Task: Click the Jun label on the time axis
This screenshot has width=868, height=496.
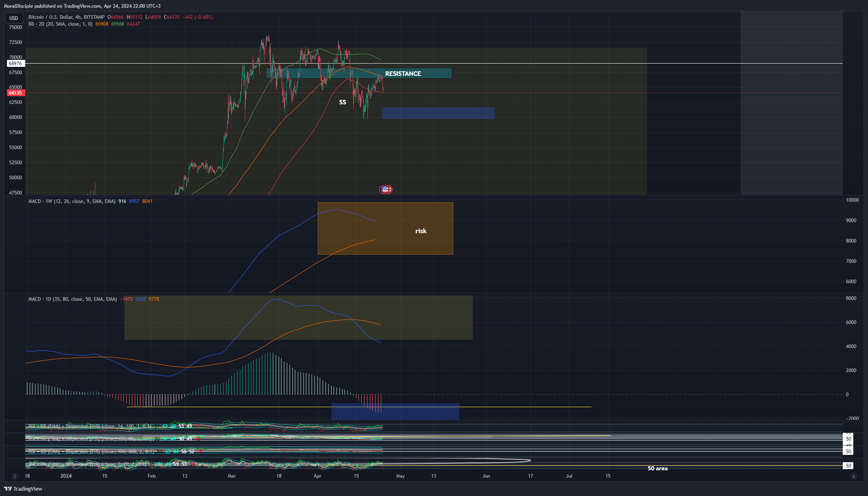Action: 486,476
